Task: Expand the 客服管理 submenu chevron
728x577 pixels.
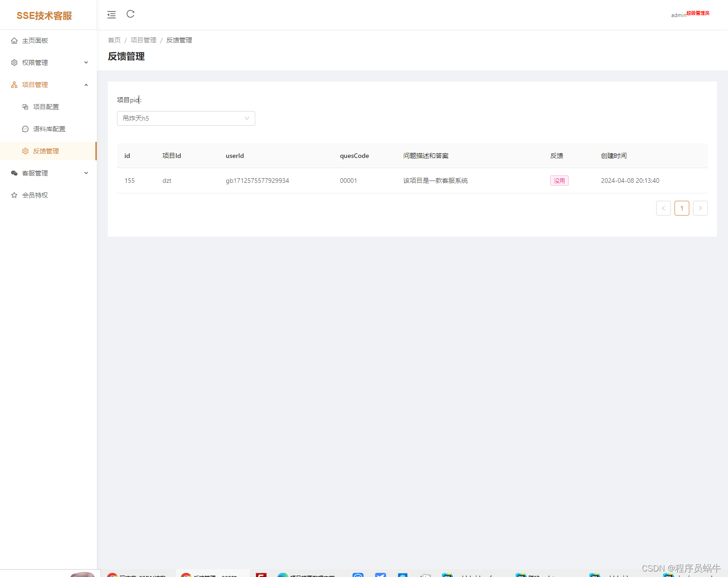Action: pos(86,173)
